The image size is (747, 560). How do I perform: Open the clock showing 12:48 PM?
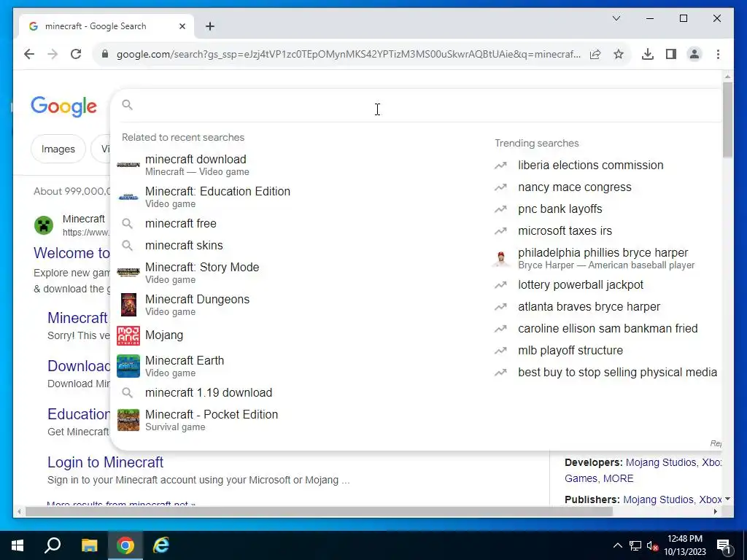[x=685, y=545]
